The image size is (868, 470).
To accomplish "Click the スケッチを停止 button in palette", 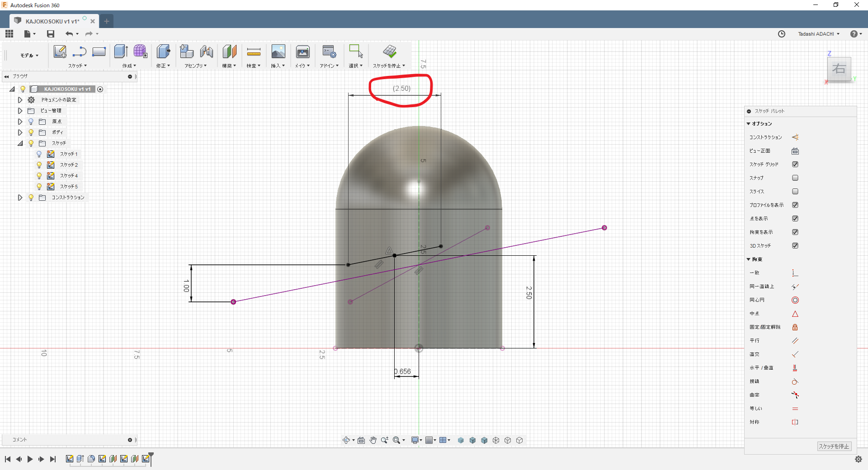I will coord(834,446).
